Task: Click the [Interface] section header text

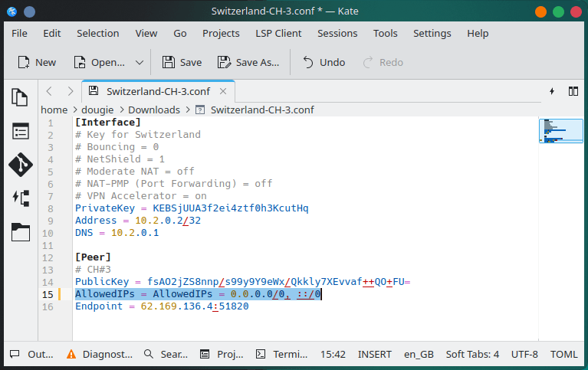Action: [x=108, y=123]
